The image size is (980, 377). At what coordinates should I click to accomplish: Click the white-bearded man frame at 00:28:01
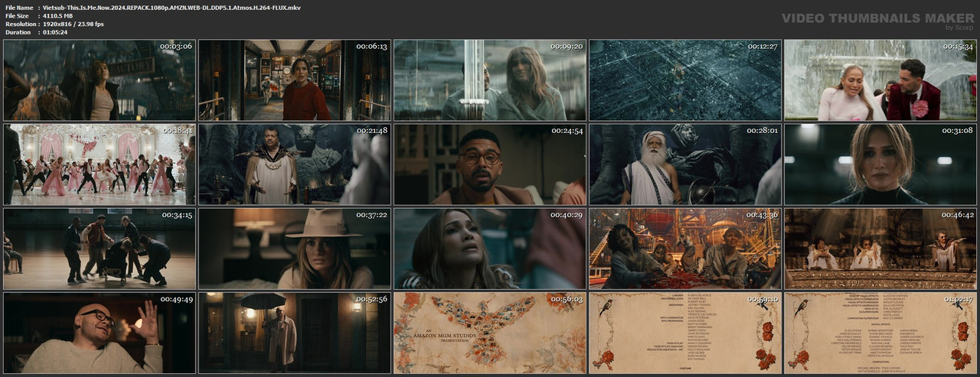click(x=685, y=164)
